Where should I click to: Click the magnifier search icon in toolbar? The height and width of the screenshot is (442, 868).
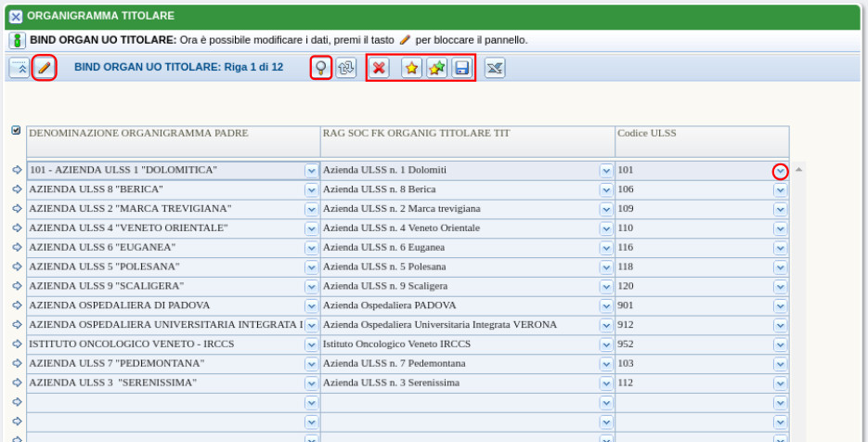[321, 68]
